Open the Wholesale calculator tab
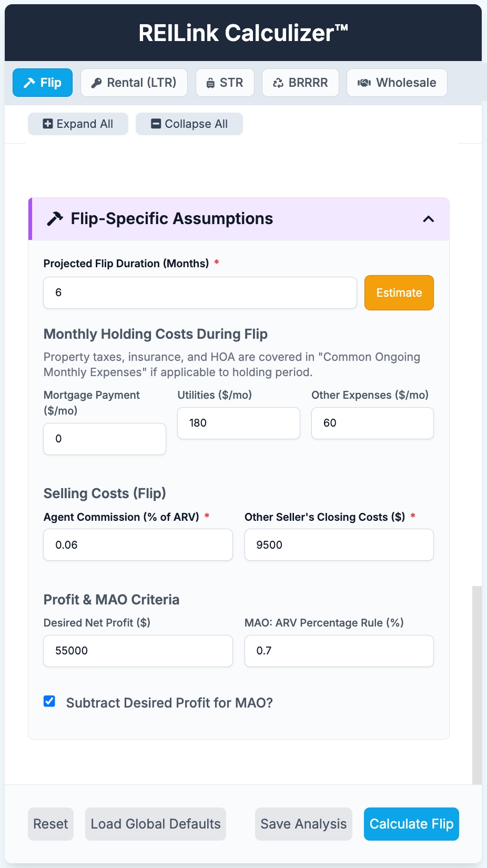This screenshot has width=487, height=868. (x=397, y=82)
